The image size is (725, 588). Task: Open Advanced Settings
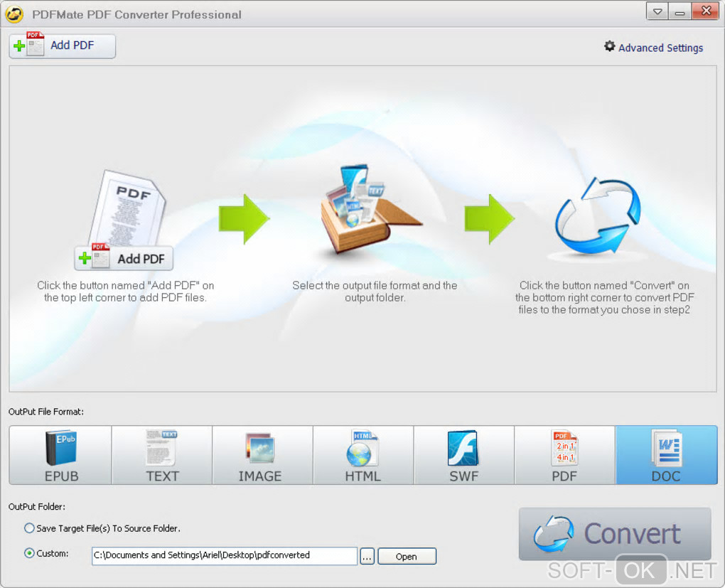(x=653, y=48)
